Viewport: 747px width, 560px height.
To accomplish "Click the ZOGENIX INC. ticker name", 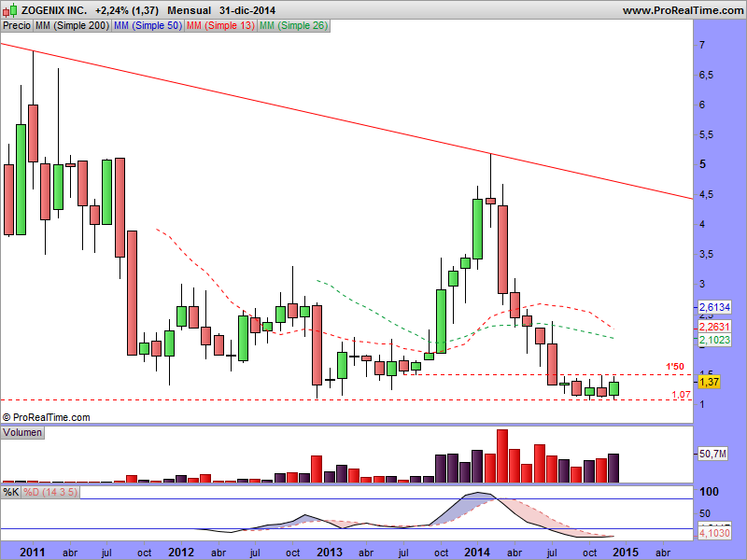I will 54,10.
